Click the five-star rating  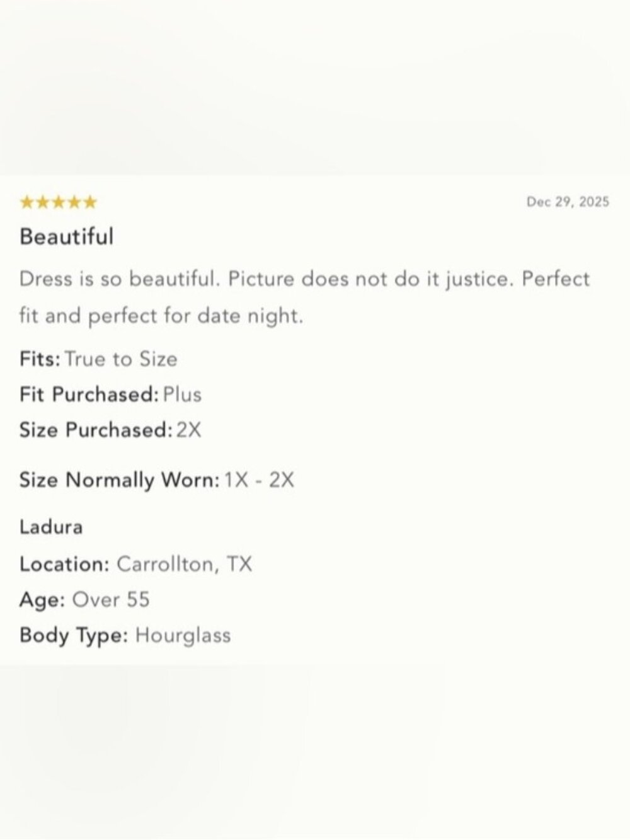[x=59, y=202]
